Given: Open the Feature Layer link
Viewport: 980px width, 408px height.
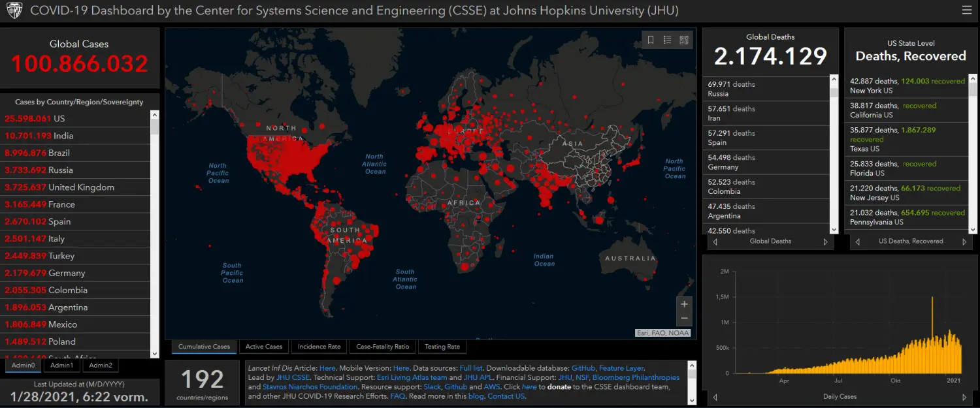Looking at the screenshot, I should (621, 368).
